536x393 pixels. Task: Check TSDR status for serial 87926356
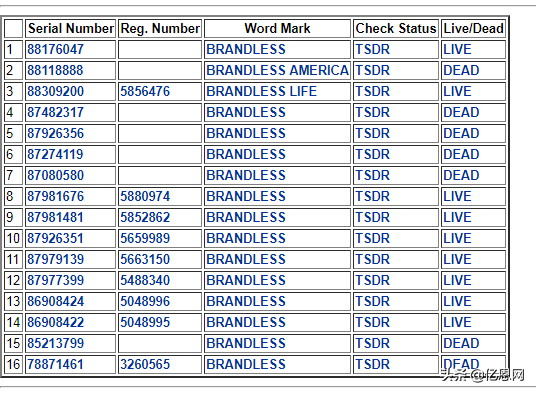[x=373, y=134]
